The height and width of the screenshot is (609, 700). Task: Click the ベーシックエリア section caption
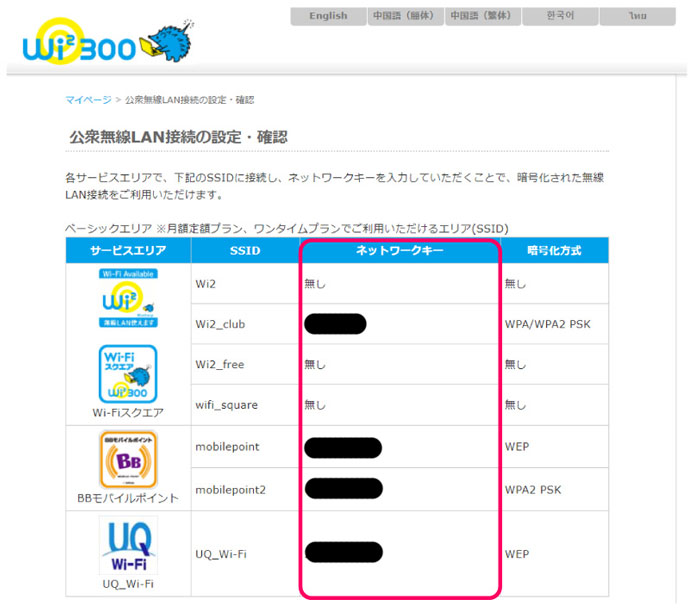tap(287, 229)
